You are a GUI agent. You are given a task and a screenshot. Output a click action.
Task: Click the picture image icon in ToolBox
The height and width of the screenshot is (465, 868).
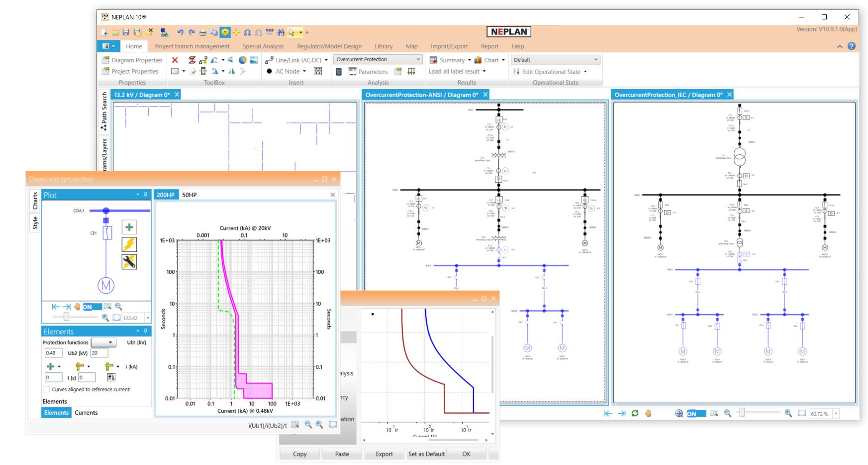pos(254,60)
